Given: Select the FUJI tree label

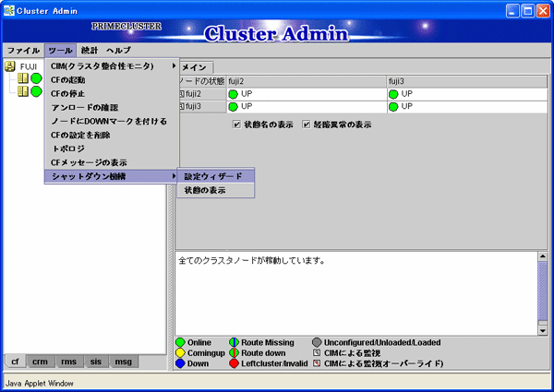Looking at the screenshot, I should pos(29,66).
